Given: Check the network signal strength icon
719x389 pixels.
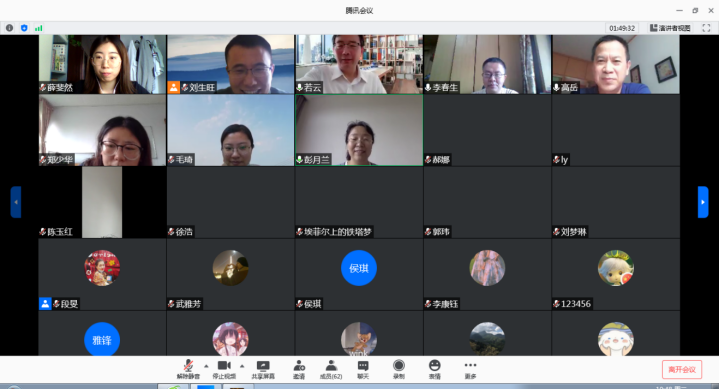Looking at the screenshot, I should tap(39, 28).
